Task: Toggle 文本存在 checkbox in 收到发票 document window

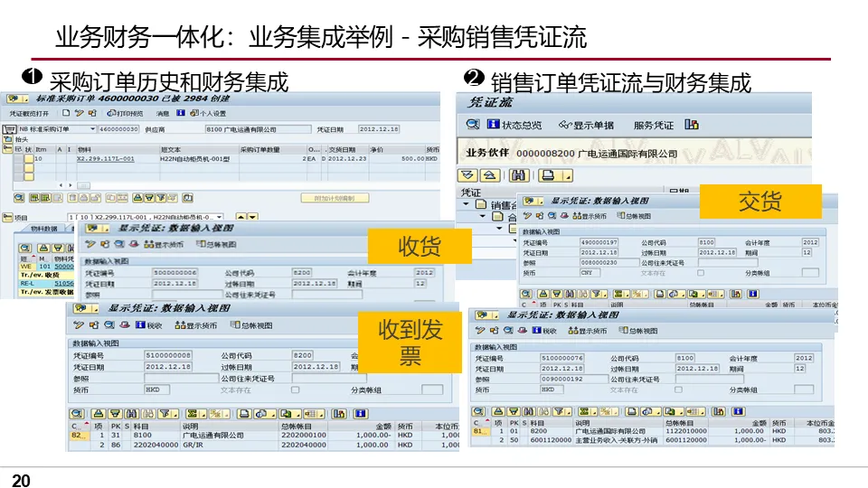Action: [295, 389]
